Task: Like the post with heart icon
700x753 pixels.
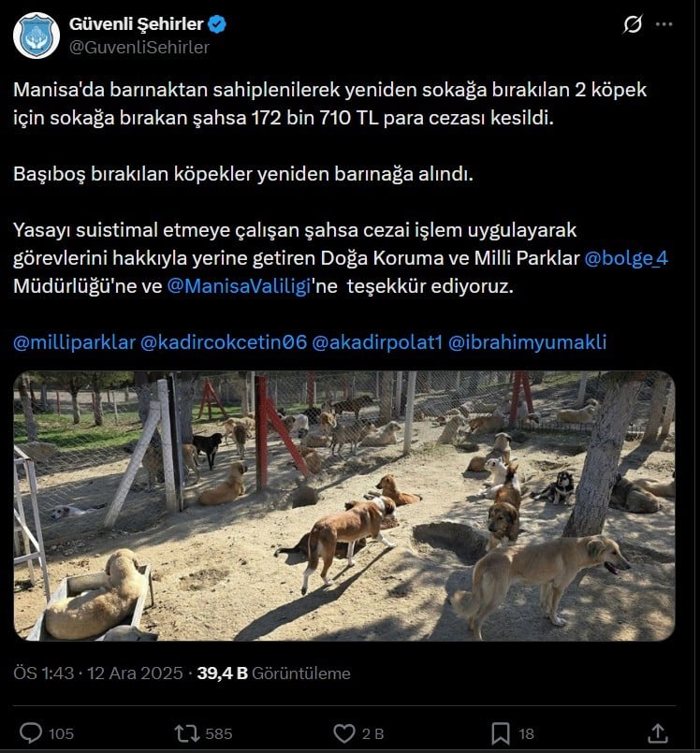Action: click(x=344, y=733)
